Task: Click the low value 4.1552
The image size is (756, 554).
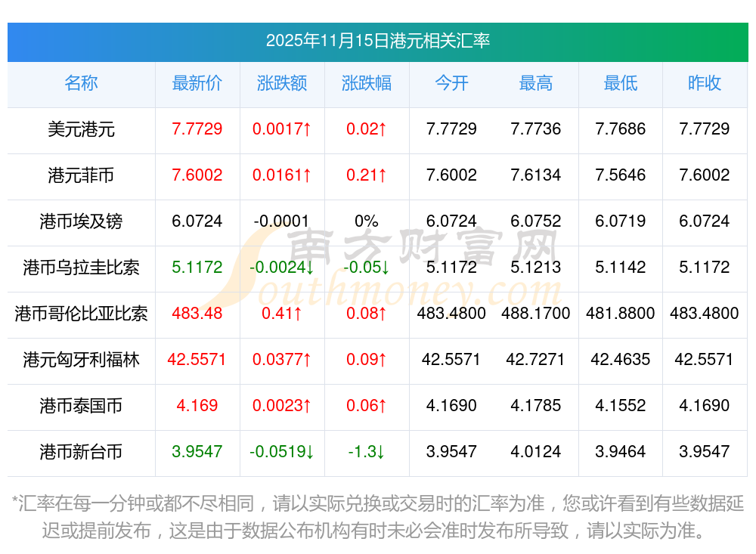Action: click(621, 406)
